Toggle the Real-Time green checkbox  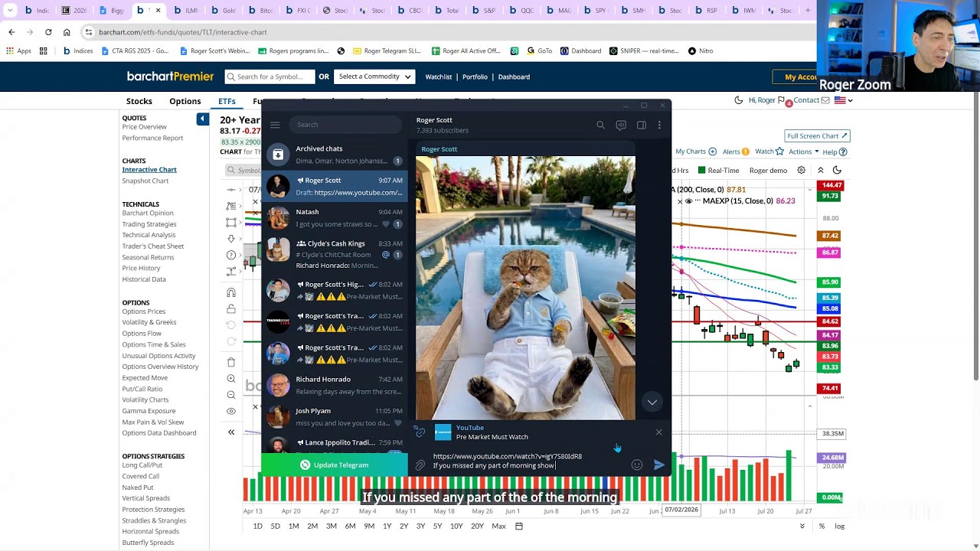tap(701, 171)
